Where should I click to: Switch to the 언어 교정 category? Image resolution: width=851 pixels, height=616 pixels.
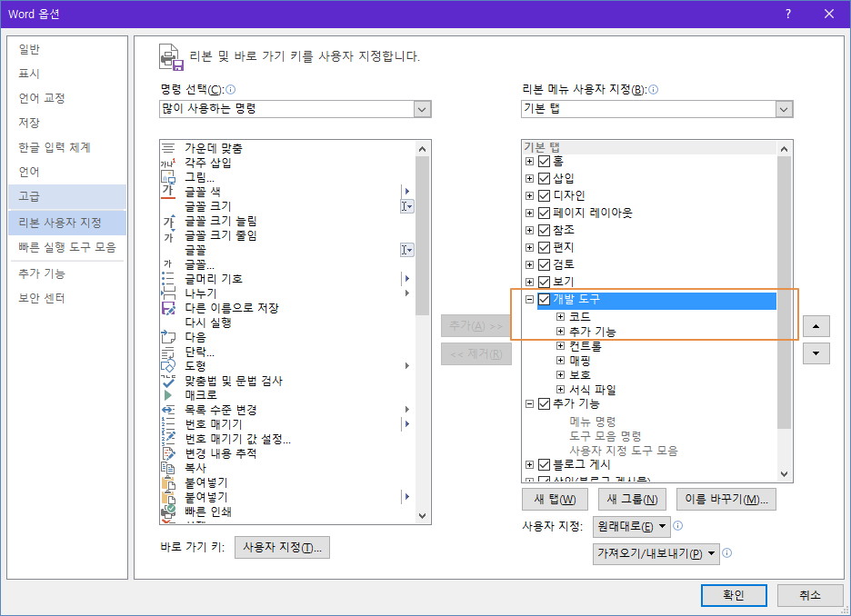67,98
